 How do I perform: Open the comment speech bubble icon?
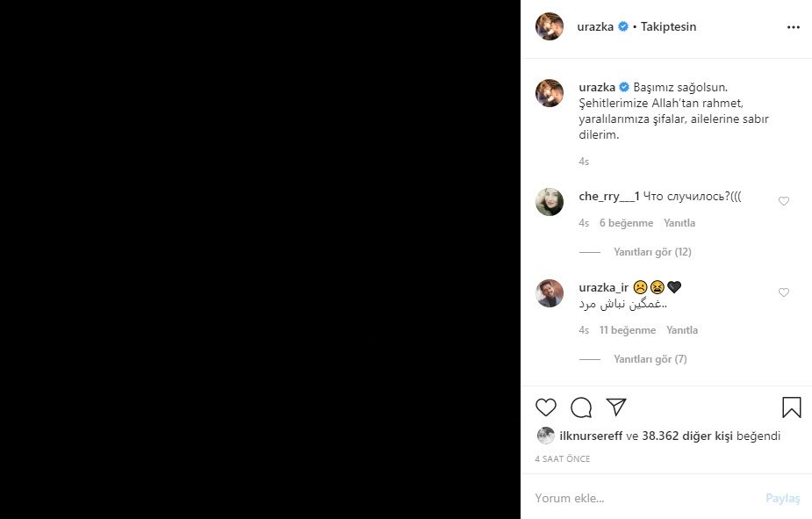tap(581, 407)
